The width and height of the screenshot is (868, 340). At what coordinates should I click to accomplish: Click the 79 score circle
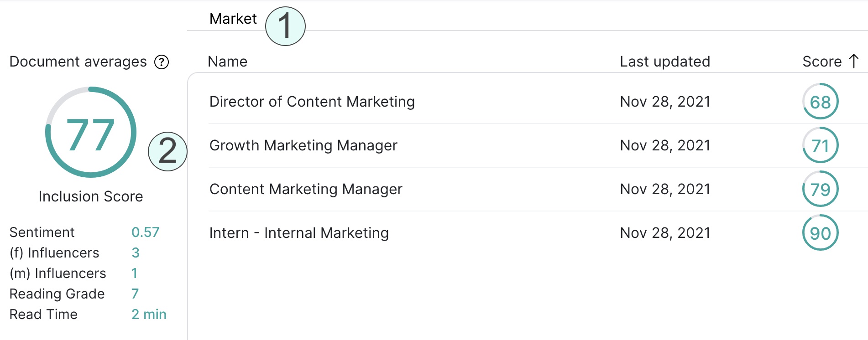coord(820,189)
